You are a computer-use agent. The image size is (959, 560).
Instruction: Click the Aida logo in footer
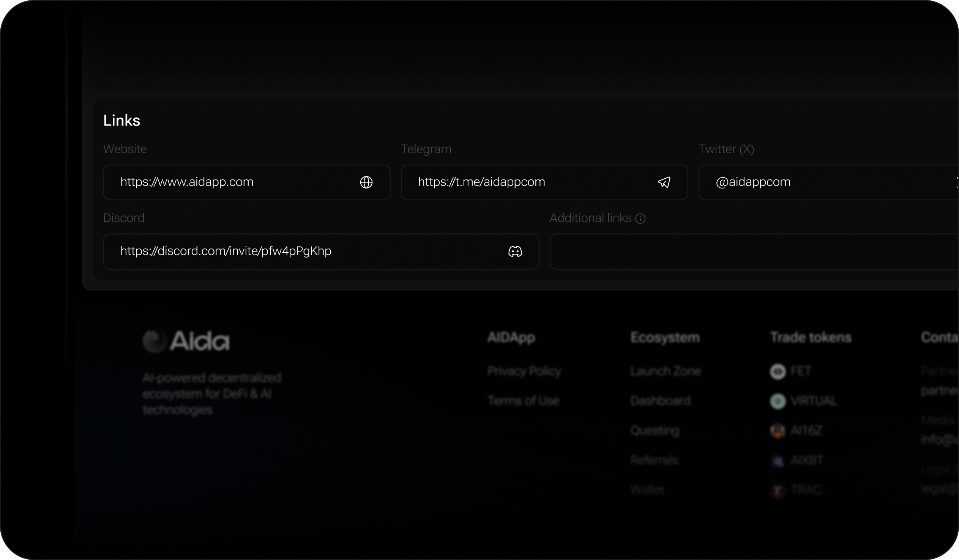click(186, 341)
